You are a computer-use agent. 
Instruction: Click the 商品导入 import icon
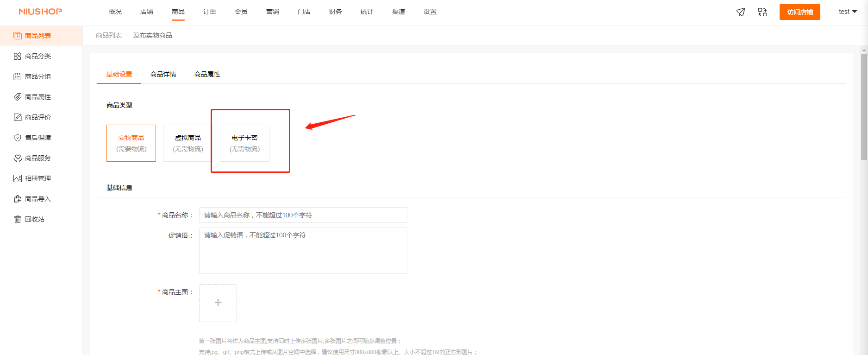coord(18,199)
